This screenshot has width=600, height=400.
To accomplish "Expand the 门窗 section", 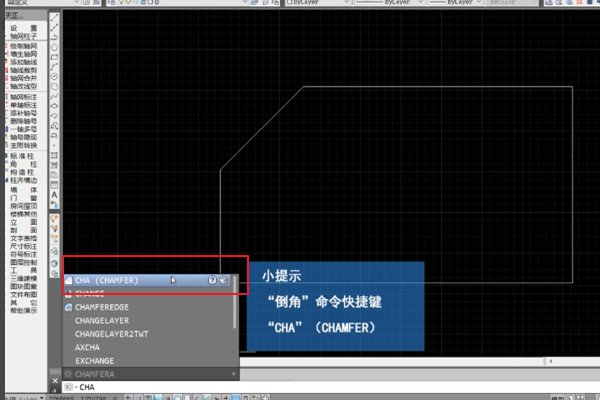I will coord(24,198).
